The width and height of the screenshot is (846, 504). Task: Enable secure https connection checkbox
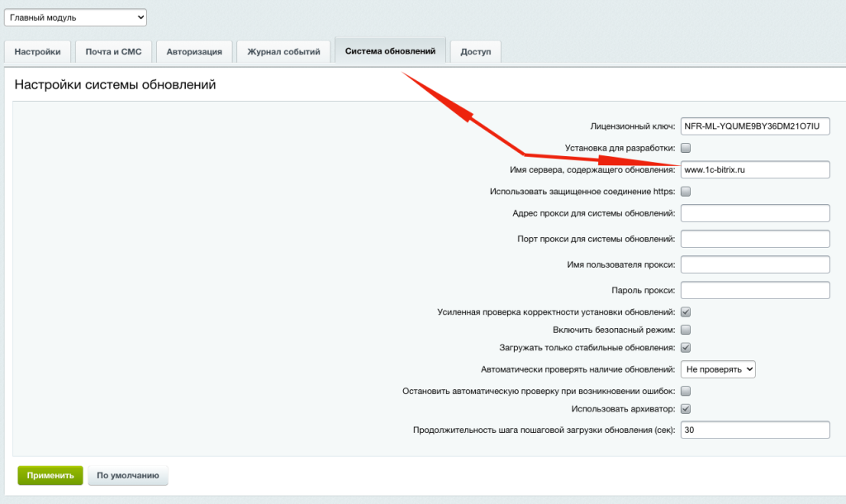pyautogui.click(x=685, y=191)
